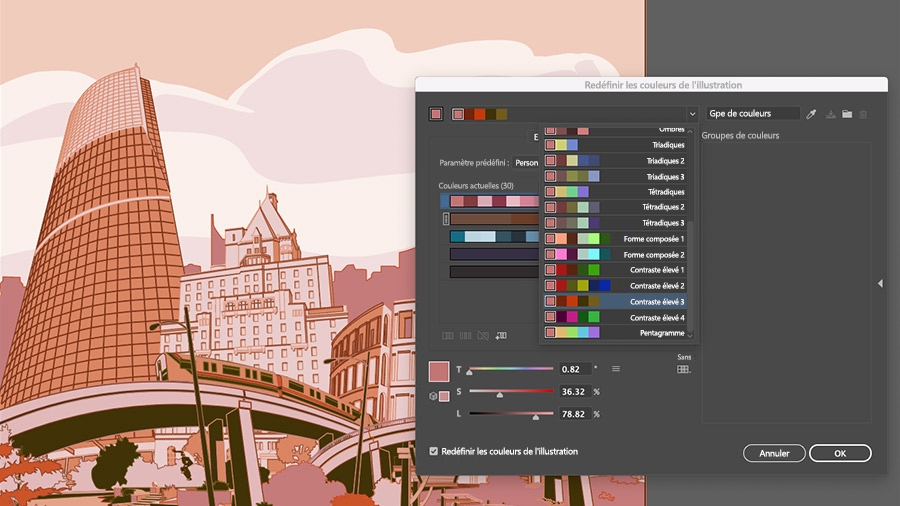Click the T hue slider
This screenshot has width=900, height=506.
[511, 369]
